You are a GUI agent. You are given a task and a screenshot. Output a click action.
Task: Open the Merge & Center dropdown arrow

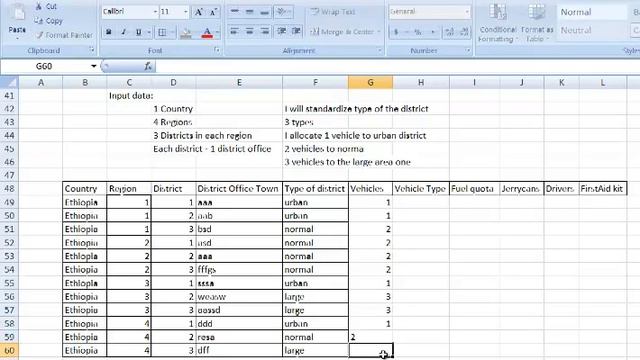(x=379, y=31)
